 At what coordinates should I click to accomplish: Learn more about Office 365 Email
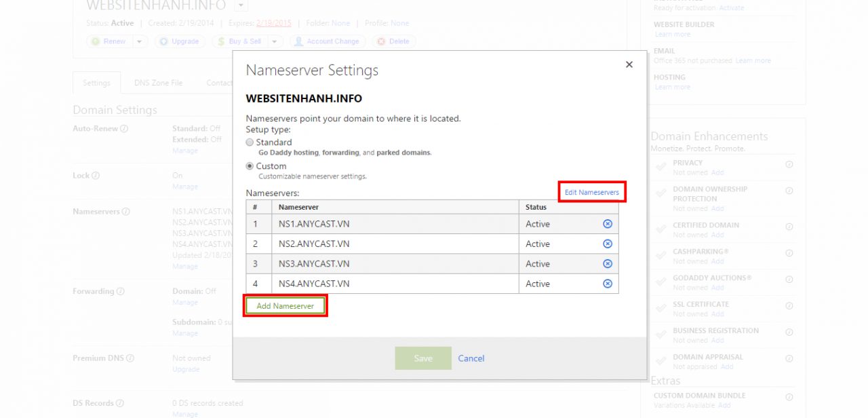(753, 60)
